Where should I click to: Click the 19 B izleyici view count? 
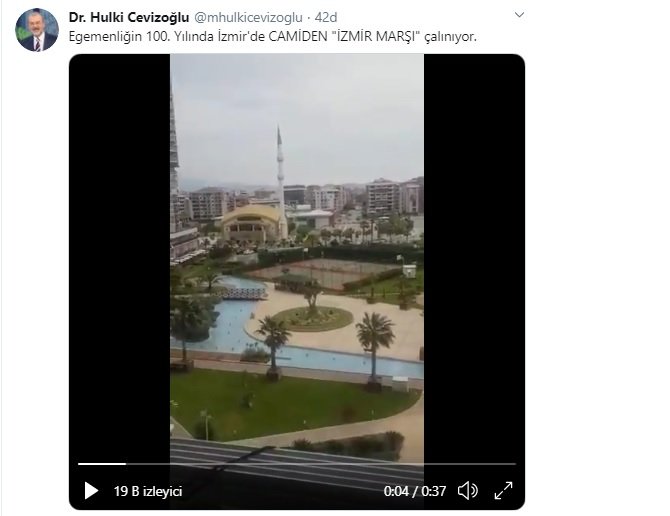pos(148,491)
